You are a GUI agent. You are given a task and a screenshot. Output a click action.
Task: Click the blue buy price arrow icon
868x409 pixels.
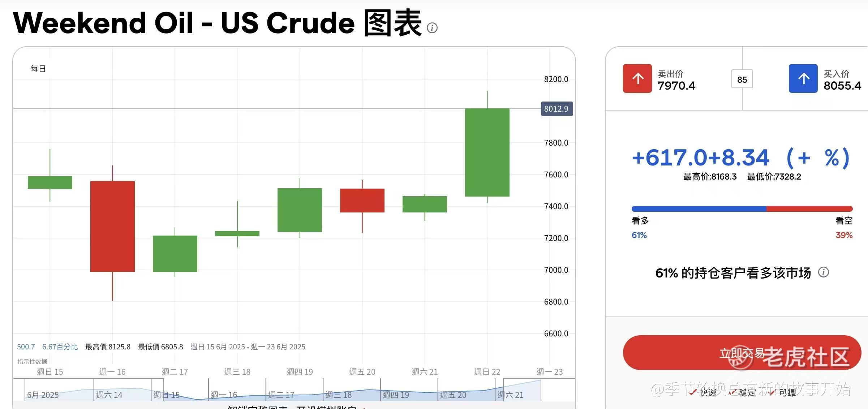[803, 78]
